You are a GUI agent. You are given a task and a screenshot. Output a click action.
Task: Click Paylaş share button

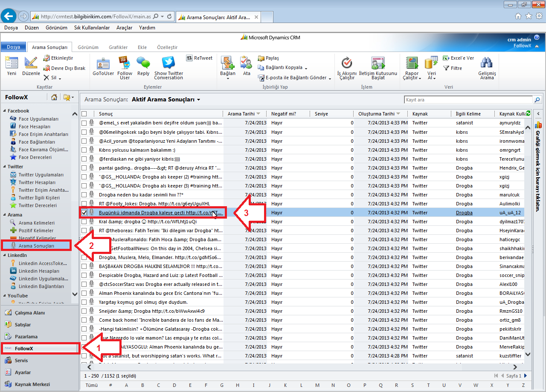tap(268, 58)
